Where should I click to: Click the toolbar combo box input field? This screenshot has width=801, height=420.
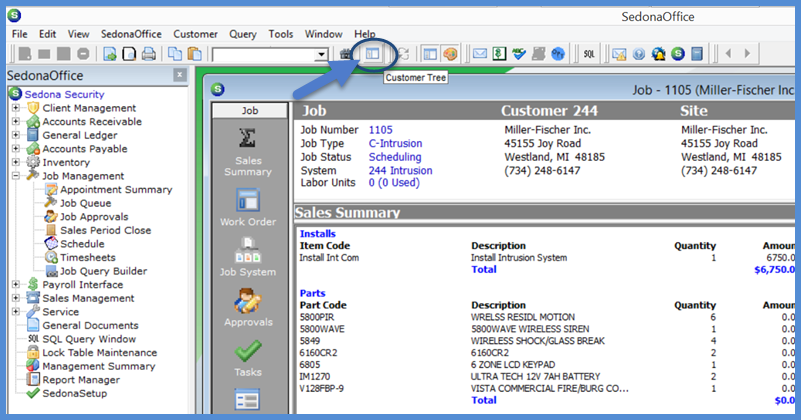tap(264, 54)
